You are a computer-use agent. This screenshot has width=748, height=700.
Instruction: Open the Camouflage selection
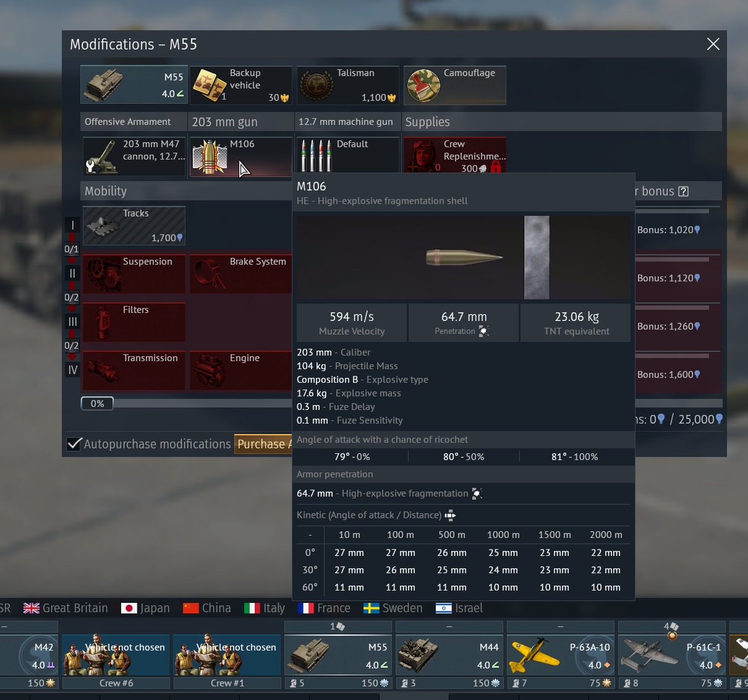[x=455, y=85]
